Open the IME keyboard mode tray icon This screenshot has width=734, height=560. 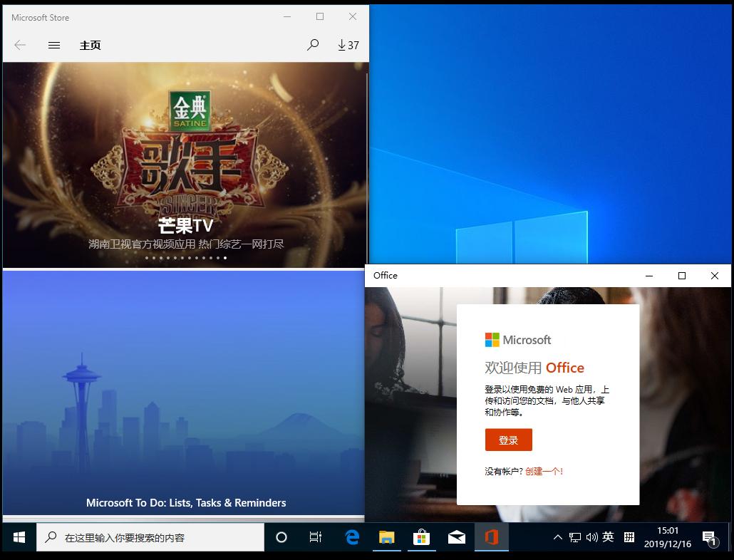[x=629, y=537]
